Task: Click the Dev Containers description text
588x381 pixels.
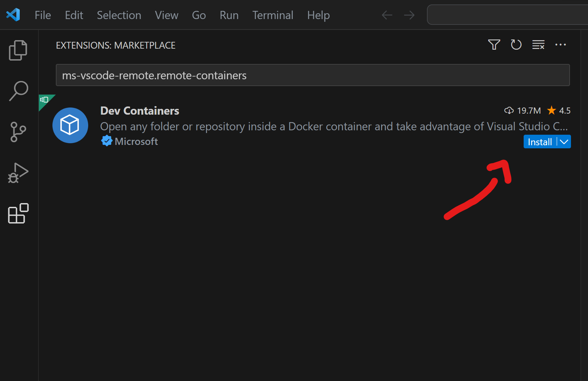Action: click(334, 126)
